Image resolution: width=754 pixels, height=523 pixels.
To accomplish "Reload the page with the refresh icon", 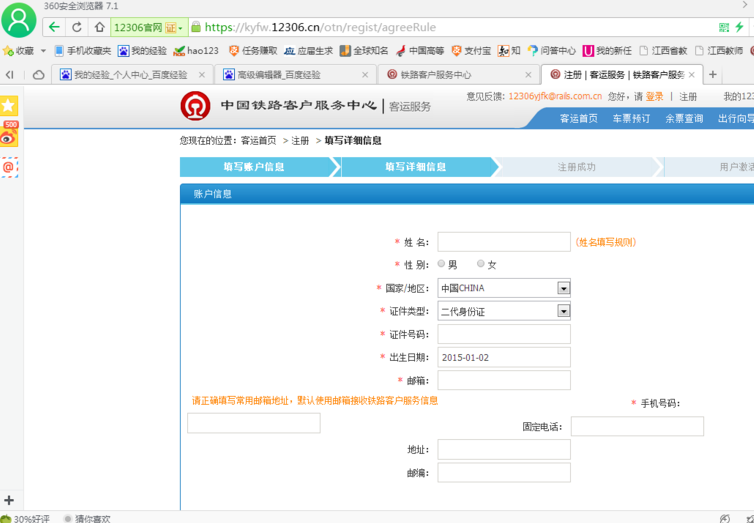I will point(76,27).
